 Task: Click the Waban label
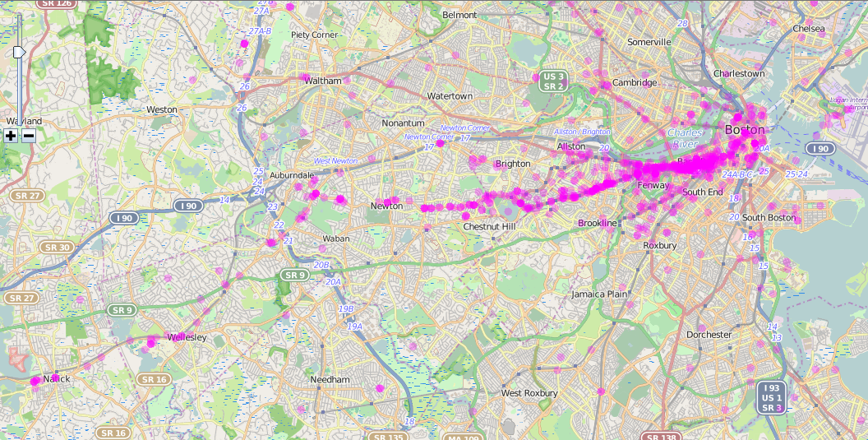click(336, 239)
